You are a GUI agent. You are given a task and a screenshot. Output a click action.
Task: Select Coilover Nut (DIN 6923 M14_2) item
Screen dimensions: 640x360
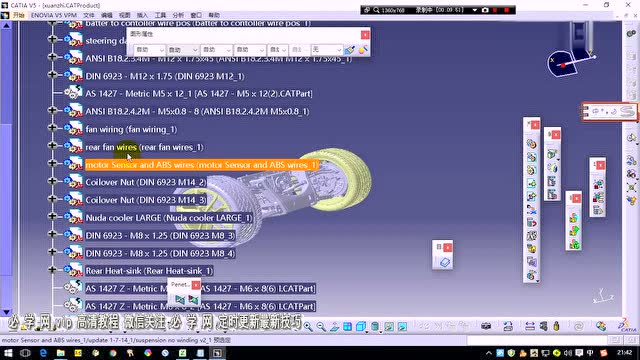[x=146, y=182]
